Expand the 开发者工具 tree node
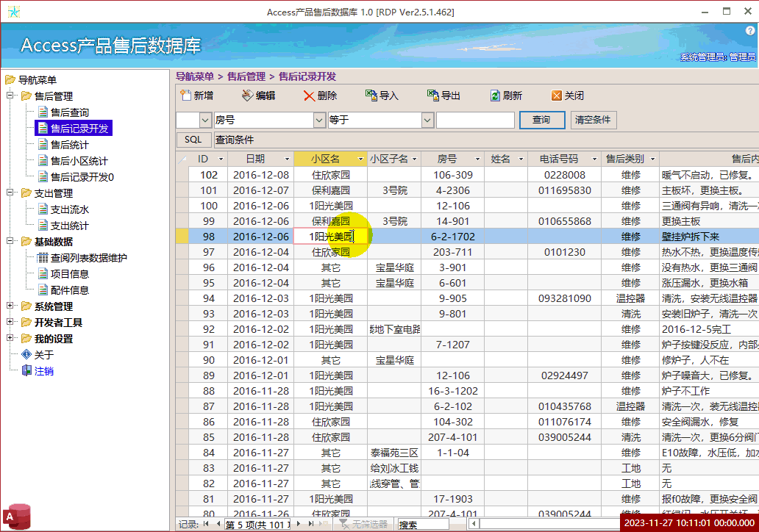The image size is (759, 532). point(10,322)
